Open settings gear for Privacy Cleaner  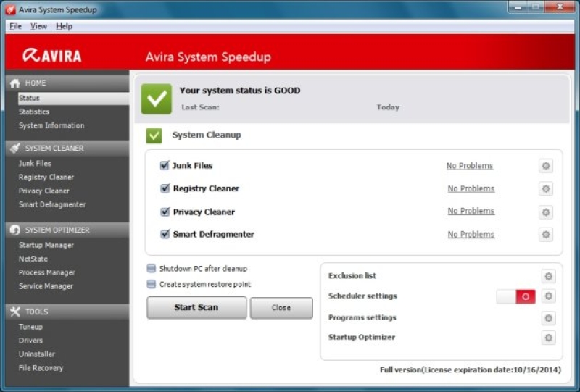click(546, 212)
